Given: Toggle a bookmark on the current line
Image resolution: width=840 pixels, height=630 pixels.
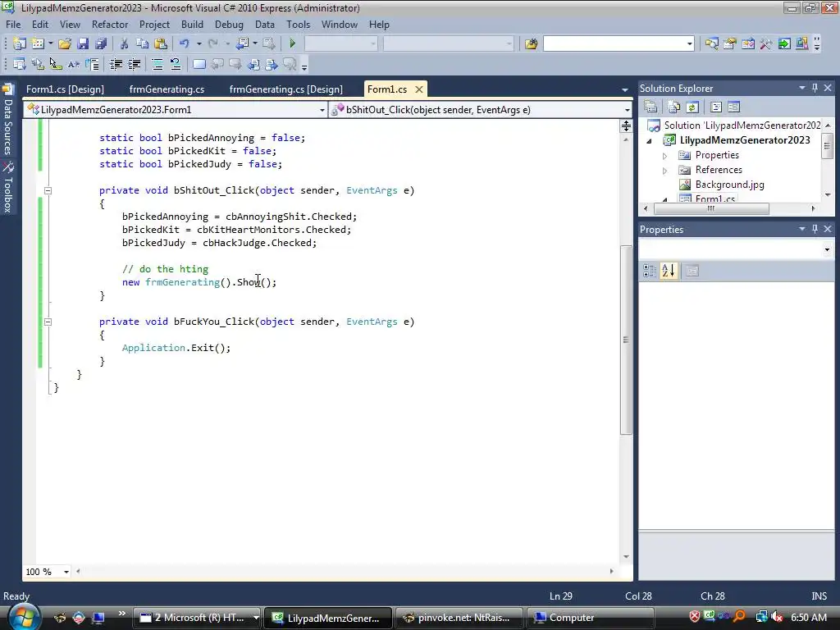Looking at the screenshot, I should click(x=199, y=64).
